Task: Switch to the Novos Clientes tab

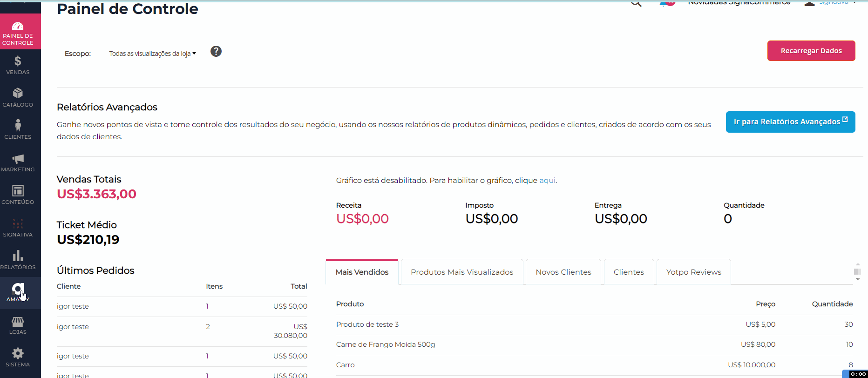Action: tap(563, 272)
